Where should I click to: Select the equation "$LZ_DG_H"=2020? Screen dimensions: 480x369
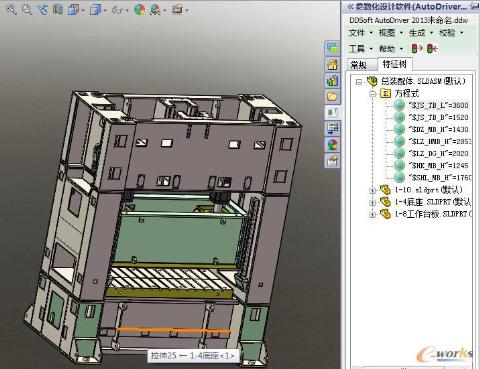point(439,153)
